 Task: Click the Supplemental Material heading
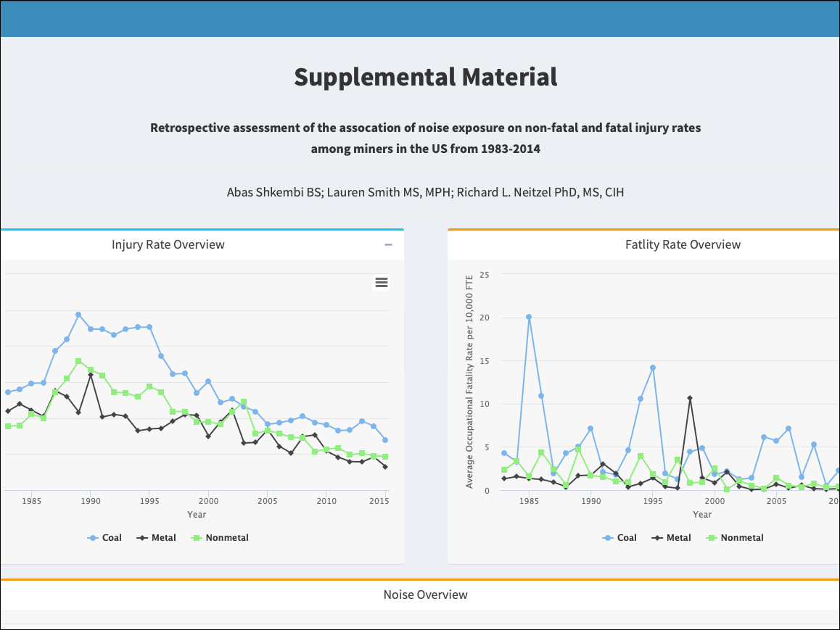426,77
